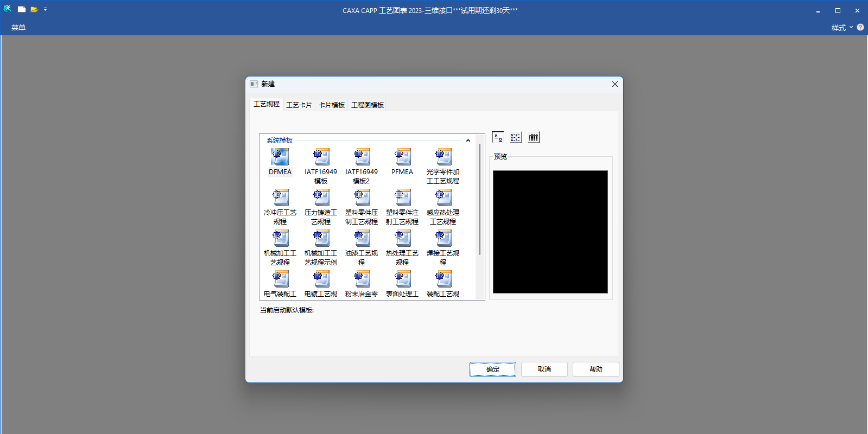Open the quick access toolbar dropdown arrow
The image size is (868, 434).
pos(45,9)
